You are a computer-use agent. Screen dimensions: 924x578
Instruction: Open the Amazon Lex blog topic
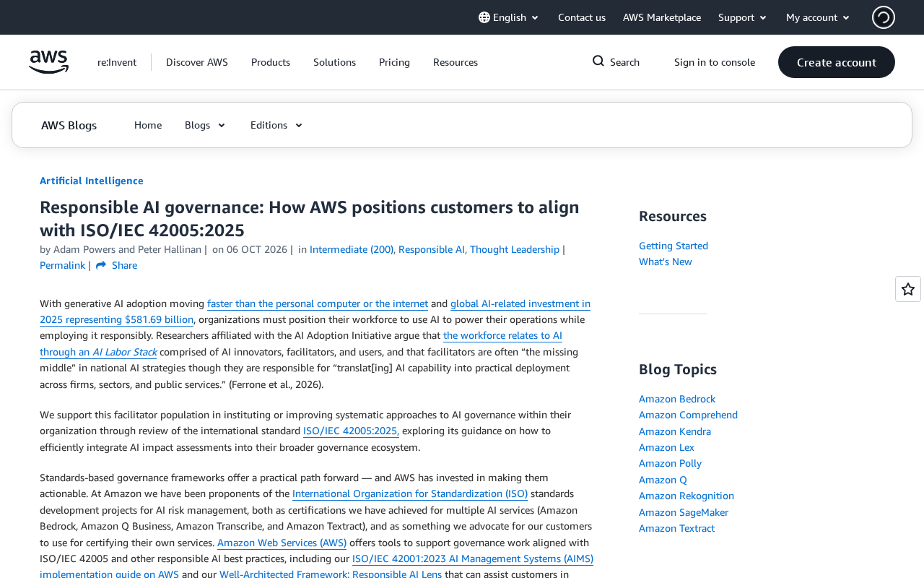tap(666, 447)
